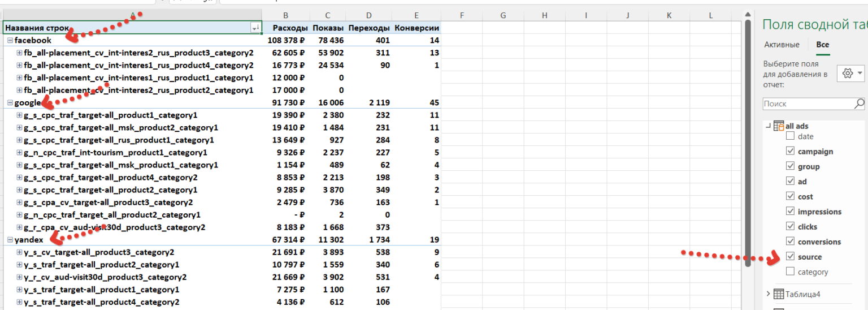
Task: Switch to the Все tab
Action: coord(822,45)
